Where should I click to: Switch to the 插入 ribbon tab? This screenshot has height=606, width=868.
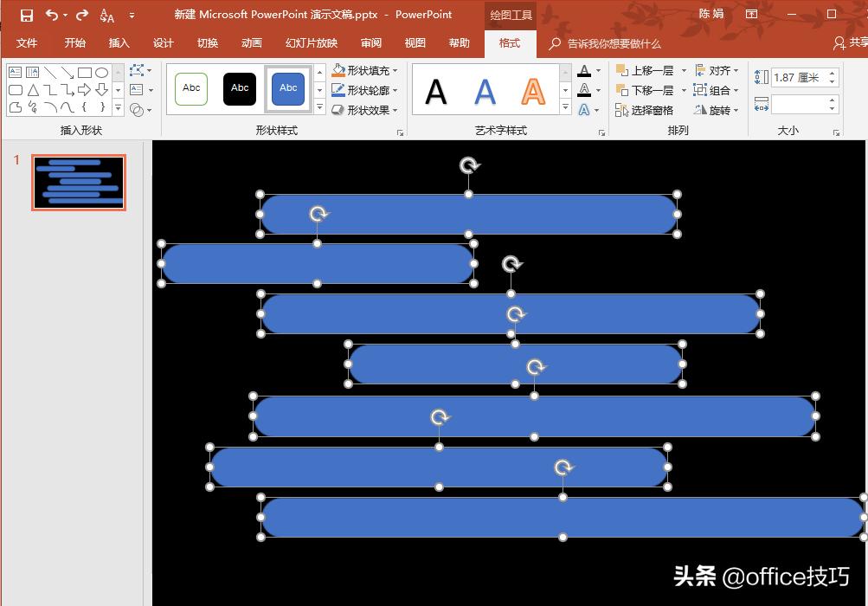pyautogui.click(x=118, y=42)
